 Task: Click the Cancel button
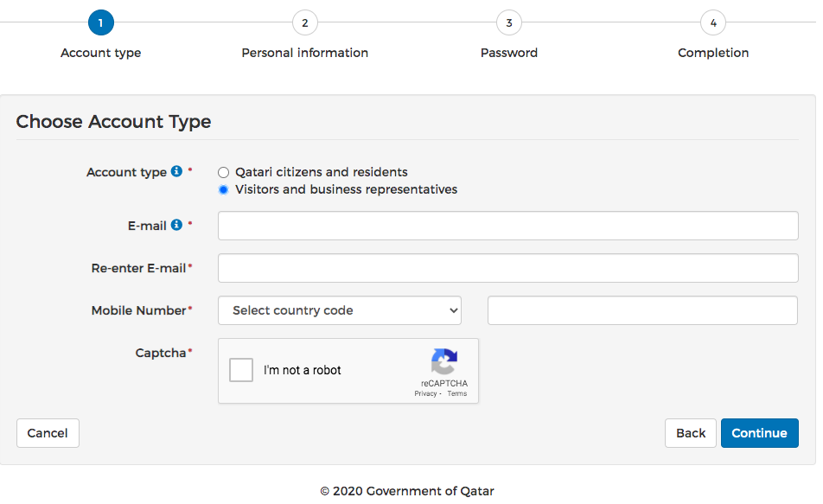point(48,433)
